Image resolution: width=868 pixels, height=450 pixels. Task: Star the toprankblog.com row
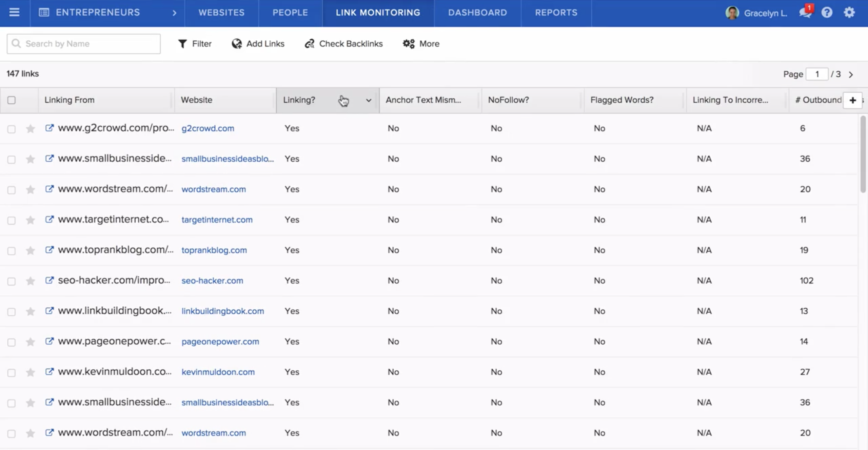coord(31,250)
